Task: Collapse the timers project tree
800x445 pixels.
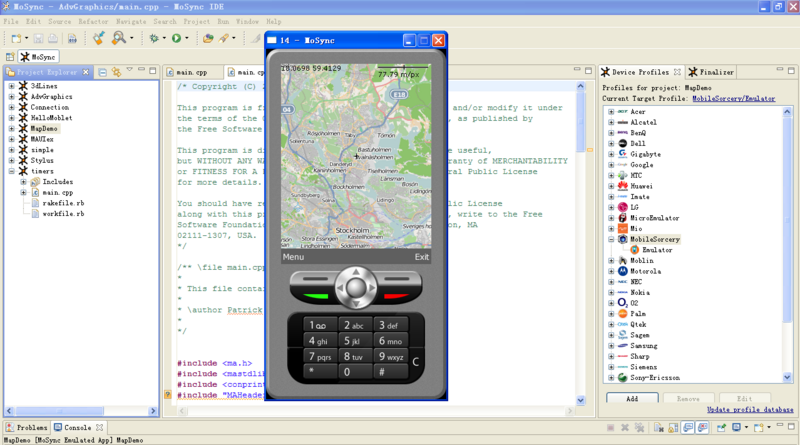Action: coord(11,171)
